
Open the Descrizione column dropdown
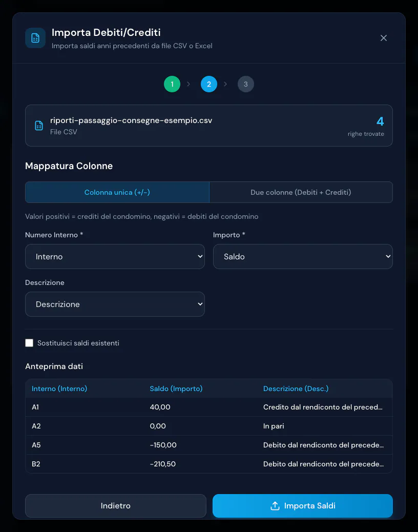tap(115, 304)
